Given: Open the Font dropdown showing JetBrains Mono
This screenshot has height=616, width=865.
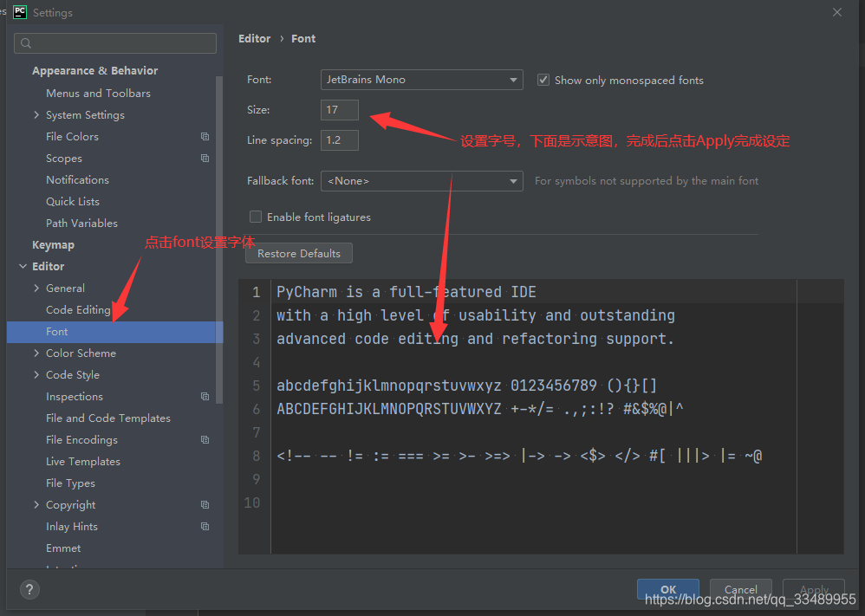Looking at the screenshot, I should coord(421,80).
